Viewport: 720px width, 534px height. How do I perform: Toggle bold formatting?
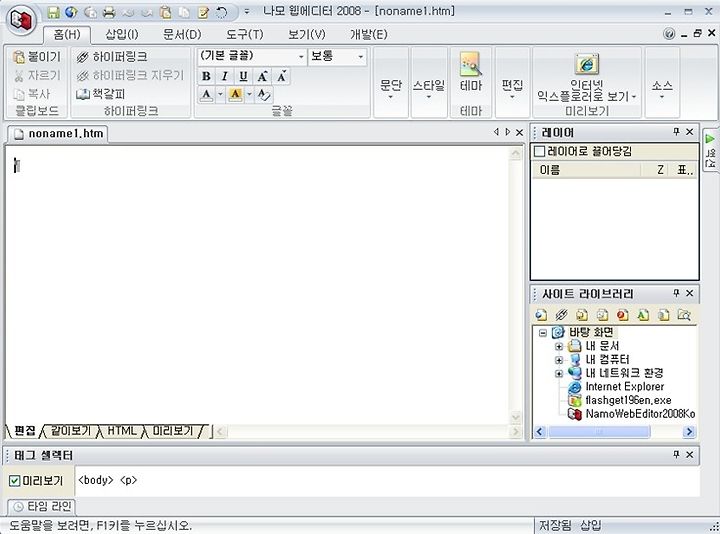207,76
